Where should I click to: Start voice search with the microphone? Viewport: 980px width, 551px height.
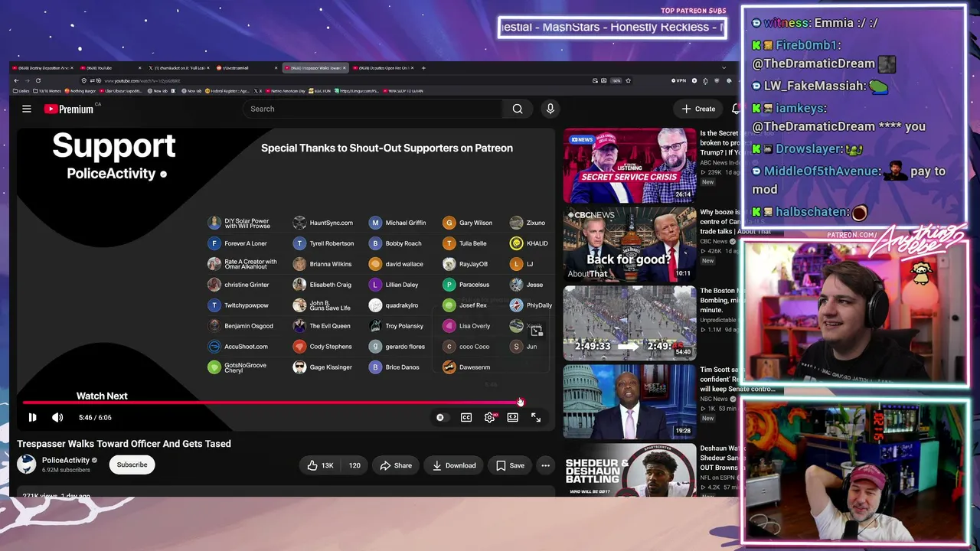coord(550,109)
